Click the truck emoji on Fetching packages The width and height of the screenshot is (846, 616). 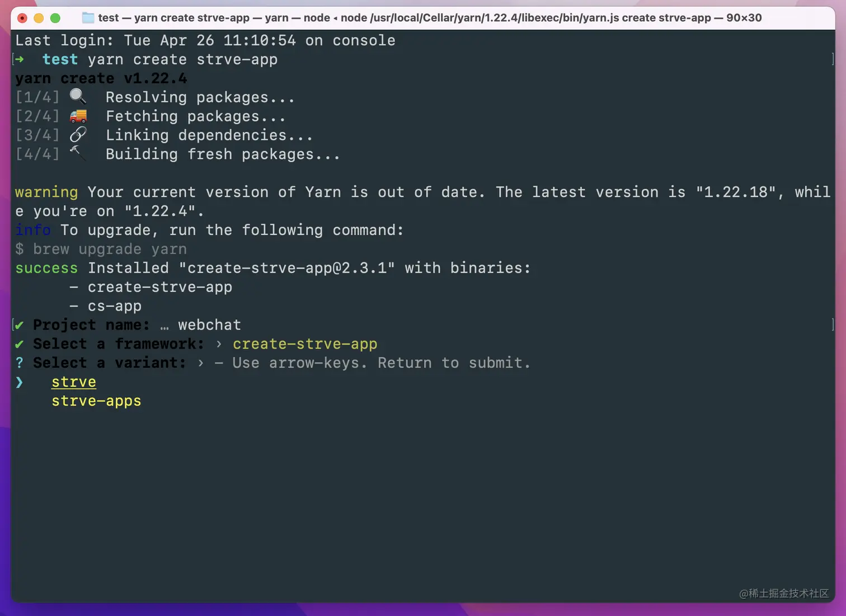click(x=78, y=116)
